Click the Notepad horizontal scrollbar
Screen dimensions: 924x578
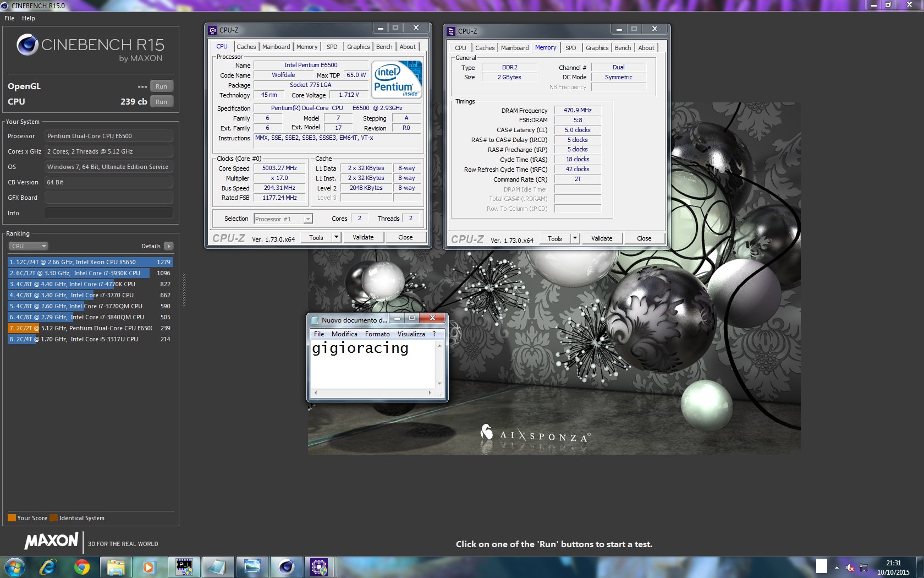tap(372, 392)
